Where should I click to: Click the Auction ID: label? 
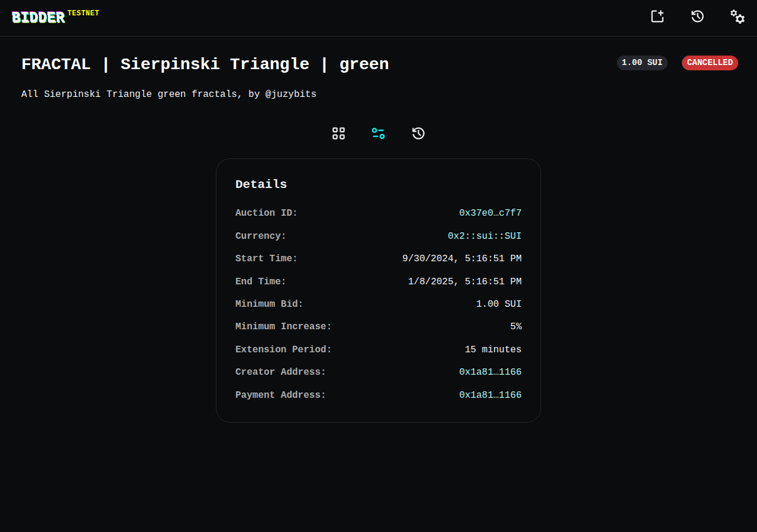pyautogui.click(x=267, y=213)
